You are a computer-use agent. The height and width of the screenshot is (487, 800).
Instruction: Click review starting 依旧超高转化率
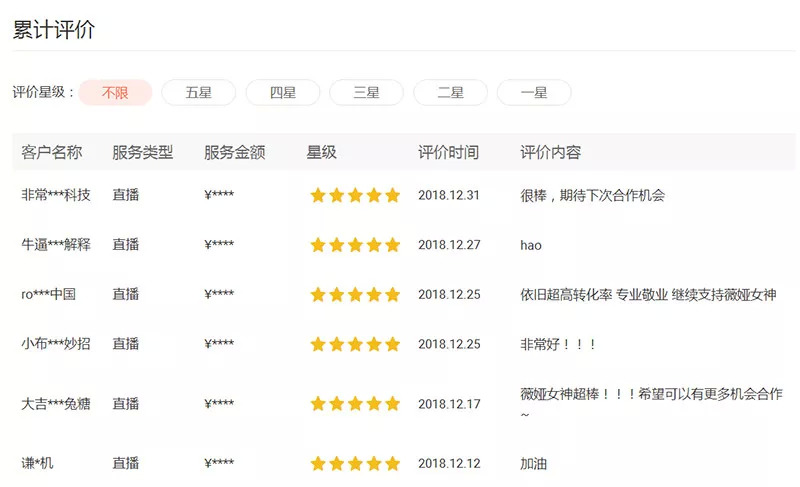(648, 294)
